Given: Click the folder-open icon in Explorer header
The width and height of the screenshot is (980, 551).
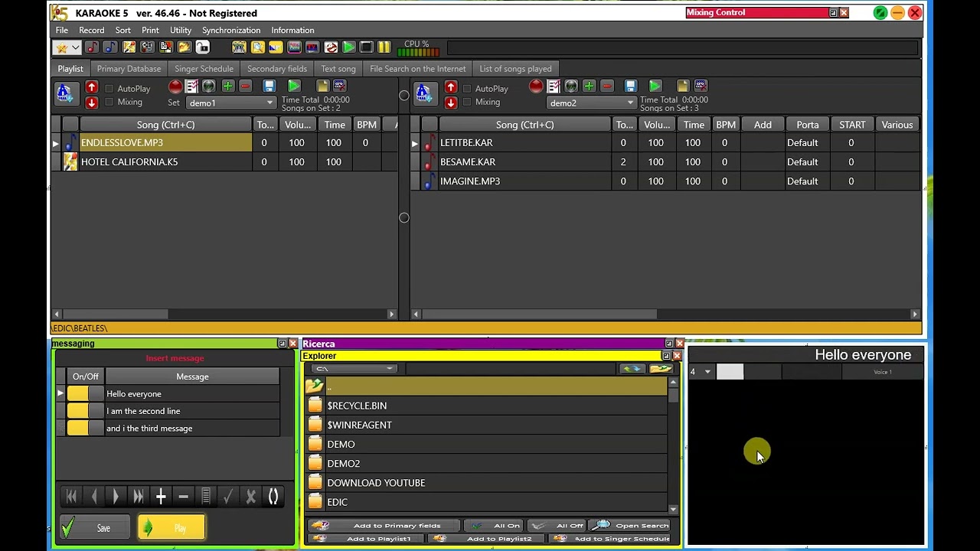Looking at the screenshot, I should click(x=660, y=369).
